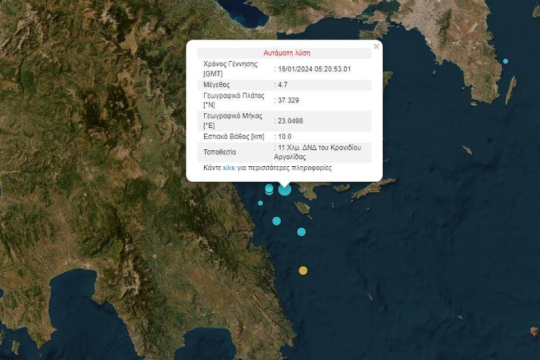Screen dimensions: 540x360
Task: Select the yellow earthquake marker in the sea
Action: 303,270
